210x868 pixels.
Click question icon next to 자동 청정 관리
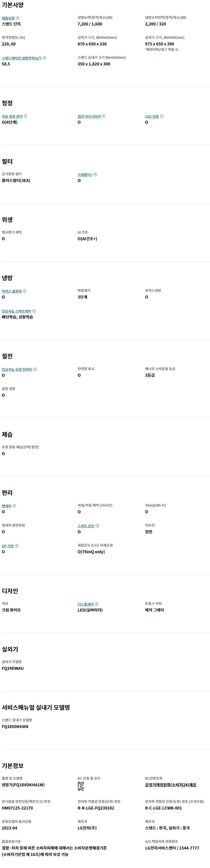(26, 116)
